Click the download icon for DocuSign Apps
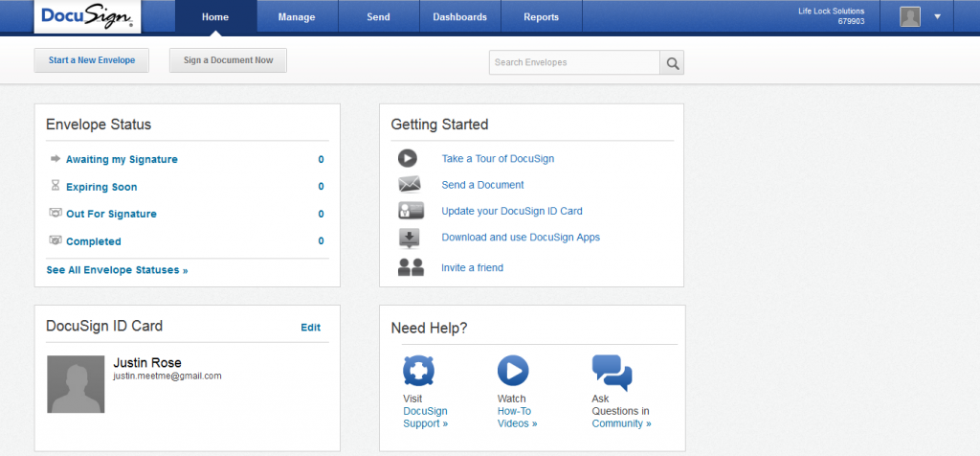The image size is (980, 456). 409,239
